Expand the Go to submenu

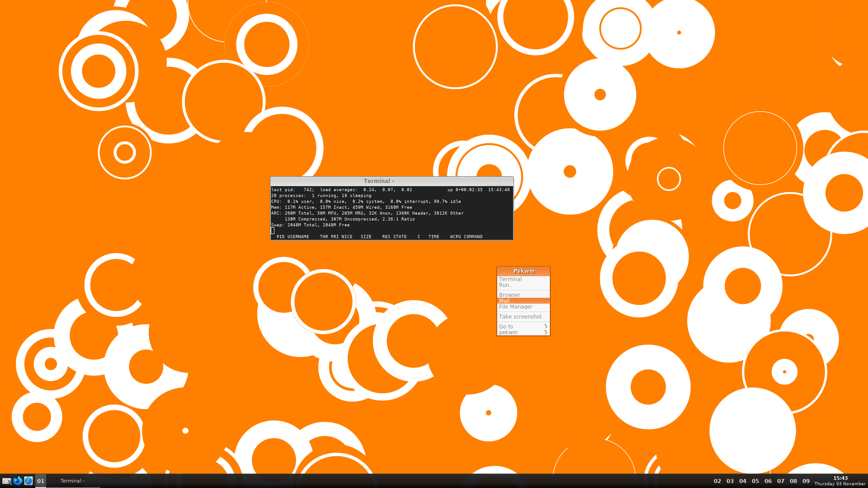coord(524,327)
